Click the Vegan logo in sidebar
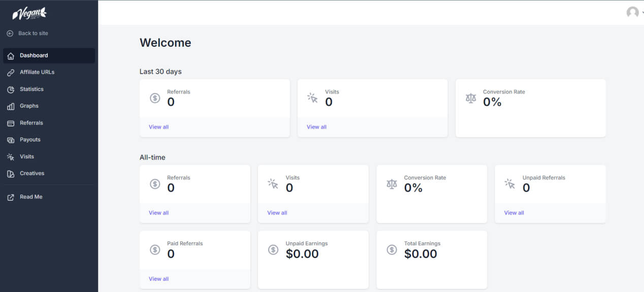The image size is (644, 292). 29,13
